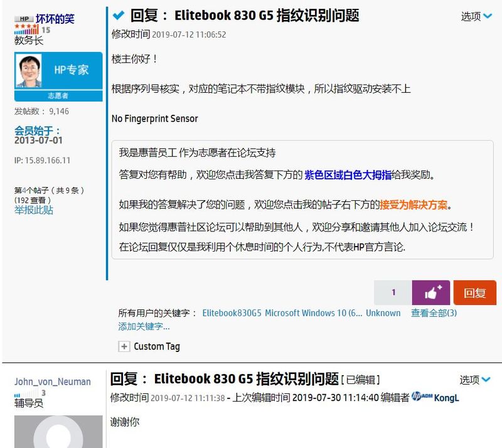Click the 谢谢你 reply text

point(125,422)
